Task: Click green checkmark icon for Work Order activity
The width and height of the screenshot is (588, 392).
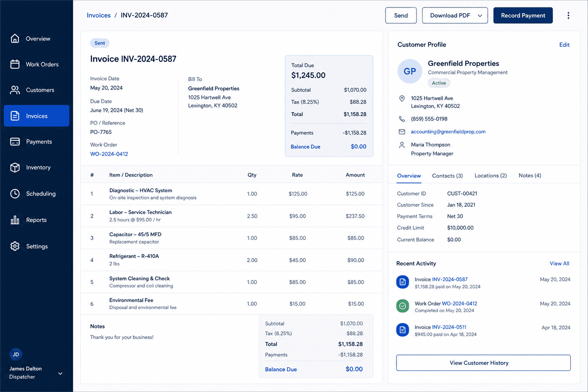Action: pyautogui.click(x=403, y=306)
